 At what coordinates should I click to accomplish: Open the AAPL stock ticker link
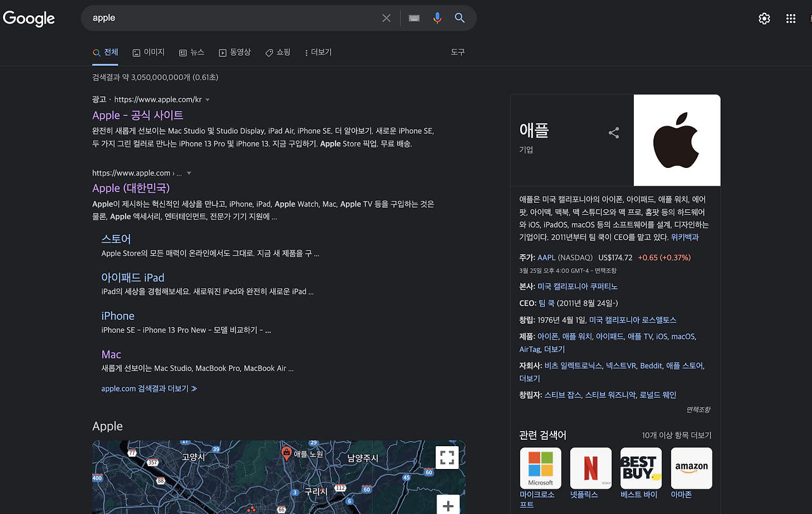546,258
